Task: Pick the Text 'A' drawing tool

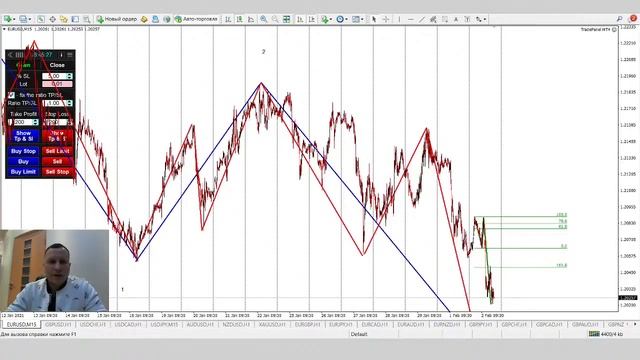Action: click(x=456, y=19)
